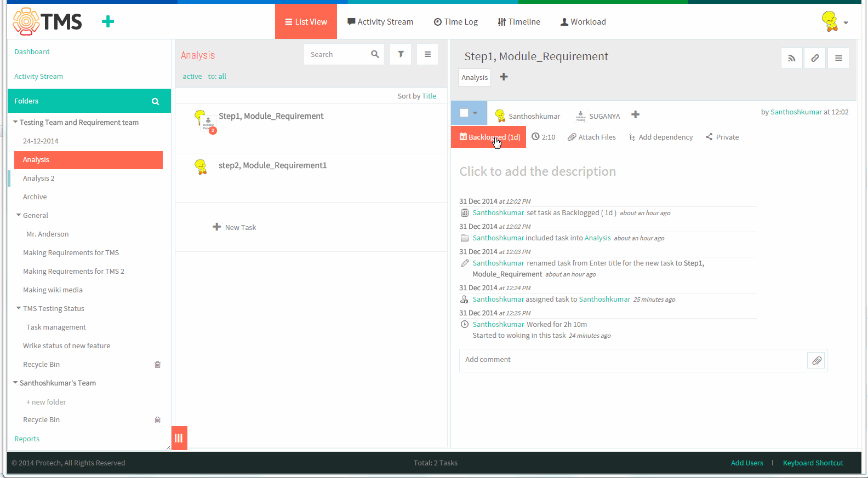This screenshot has width=868, height=478.
Task: Open the task list menu icon
Action: (427, 54)
